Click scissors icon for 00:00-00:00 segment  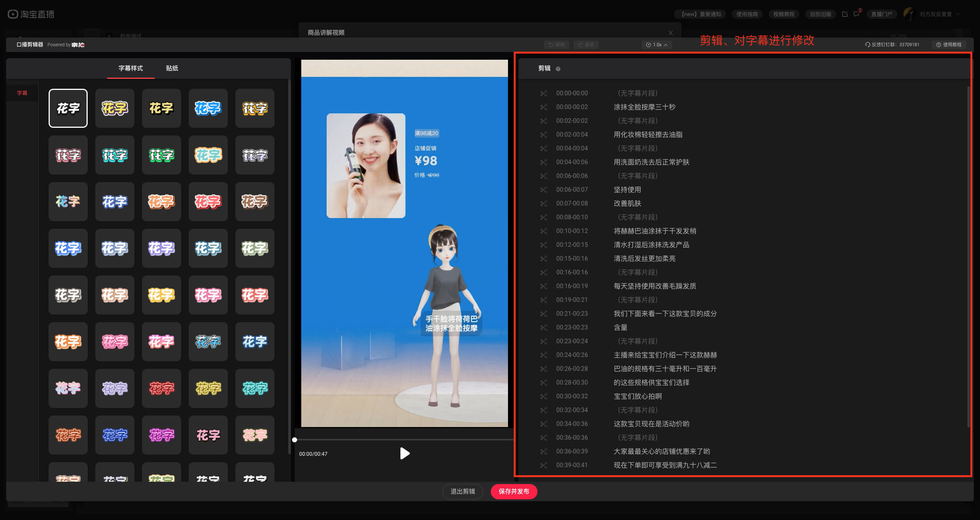[544, 93]
